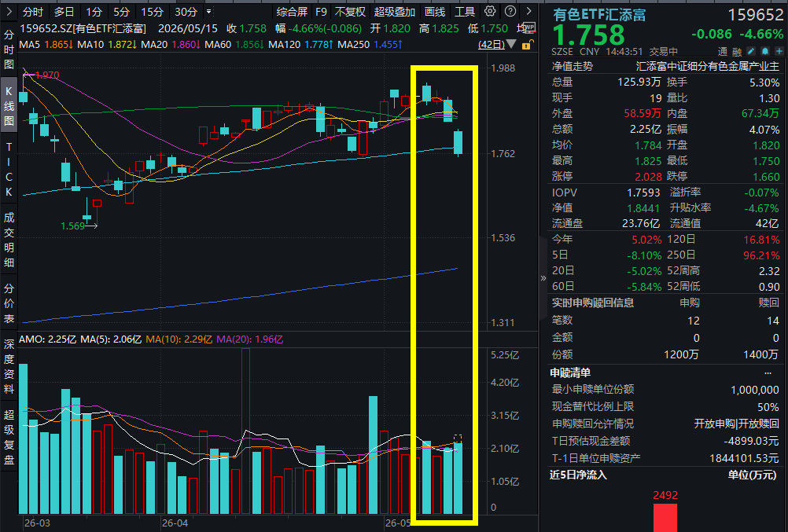Click 开放申购|开放赎回 status text

pos(737,424)
